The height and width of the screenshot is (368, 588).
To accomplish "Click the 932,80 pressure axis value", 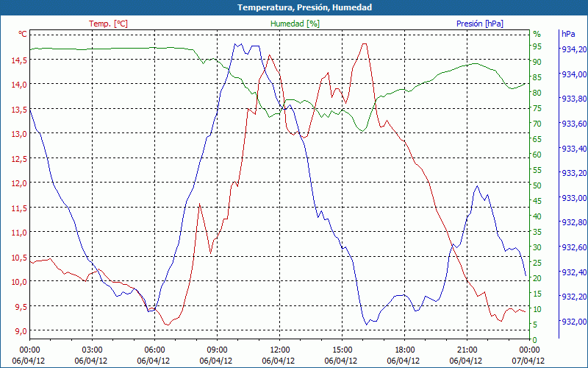I will tap(574, 222).
